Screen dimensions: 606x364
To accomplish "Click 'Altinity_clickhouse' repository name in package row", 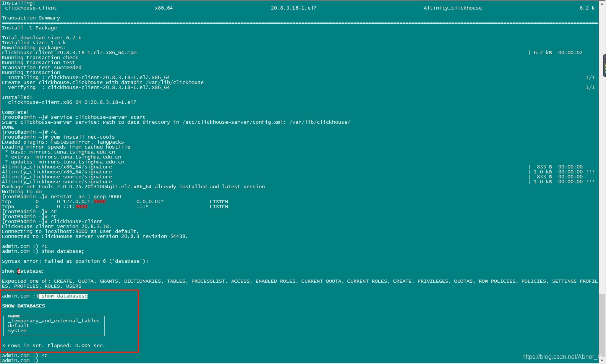I will point(453,8).
